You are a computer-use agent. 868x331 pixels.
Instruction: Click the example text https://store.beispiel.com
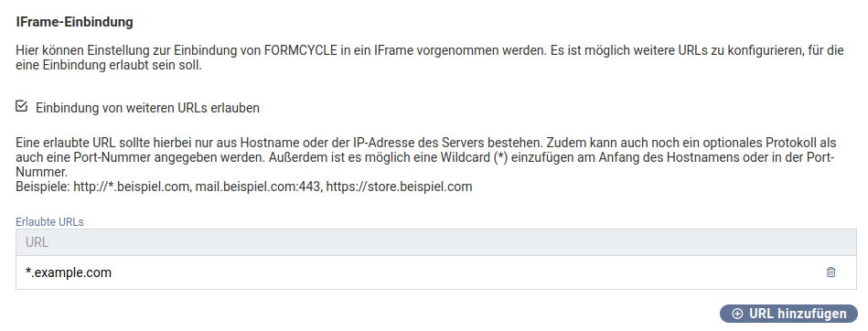tap(399, 187)
